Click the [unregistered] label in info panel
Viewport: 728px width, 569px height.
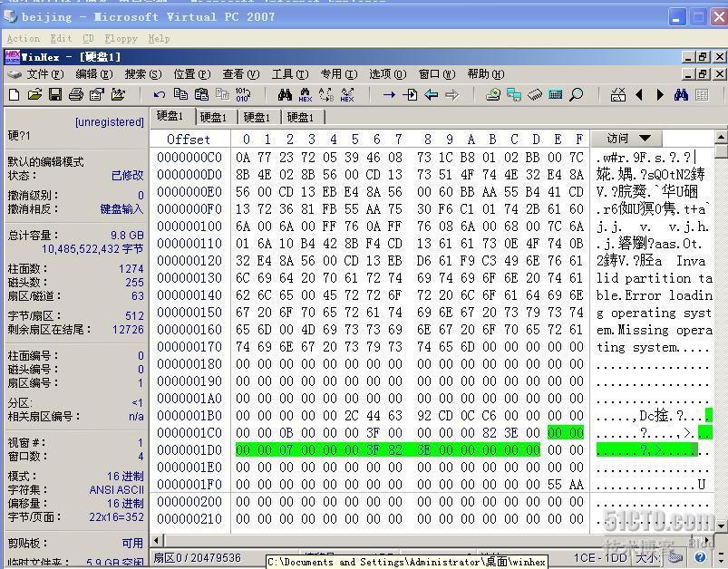(x=110, y=122)
